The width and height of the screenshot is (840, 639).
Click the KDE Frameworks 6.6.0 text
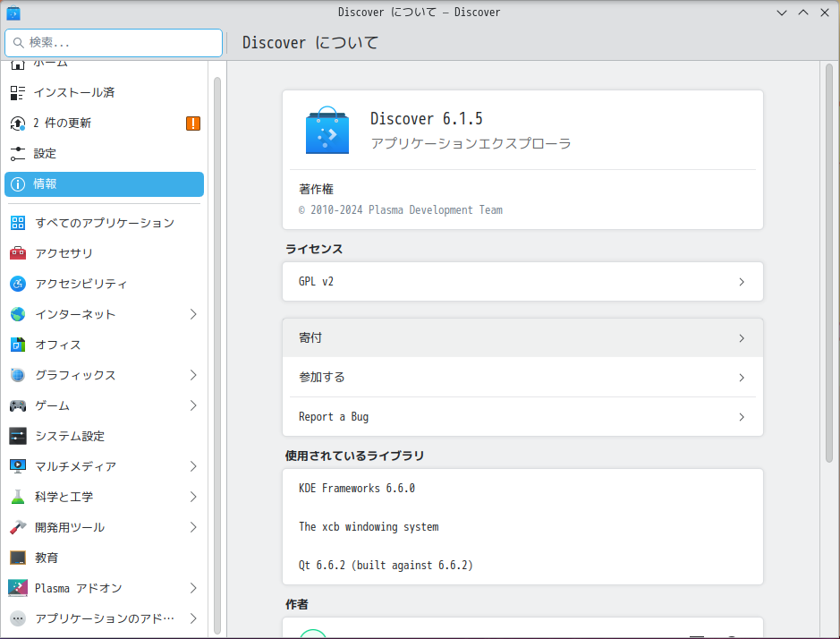[357, 489]
